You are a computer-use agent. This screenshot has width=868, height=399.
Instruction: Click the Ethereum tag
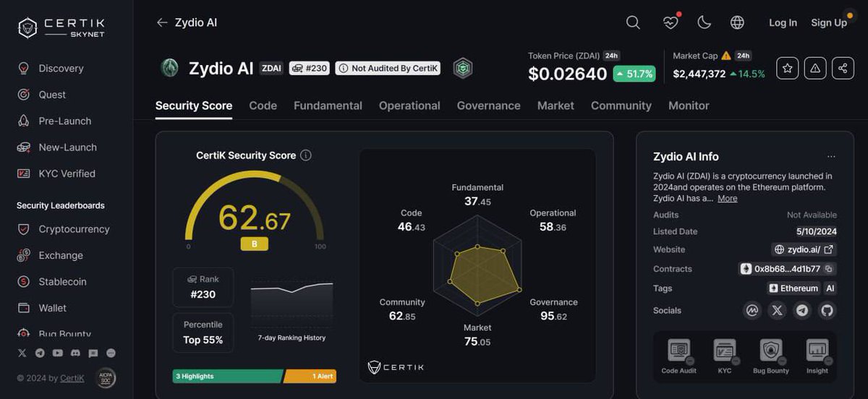[x=793, y=288]
